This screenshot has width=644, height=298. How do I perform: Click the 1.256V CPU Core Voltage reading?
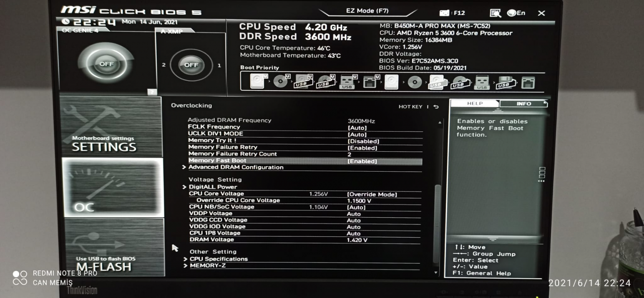point(318,194)
